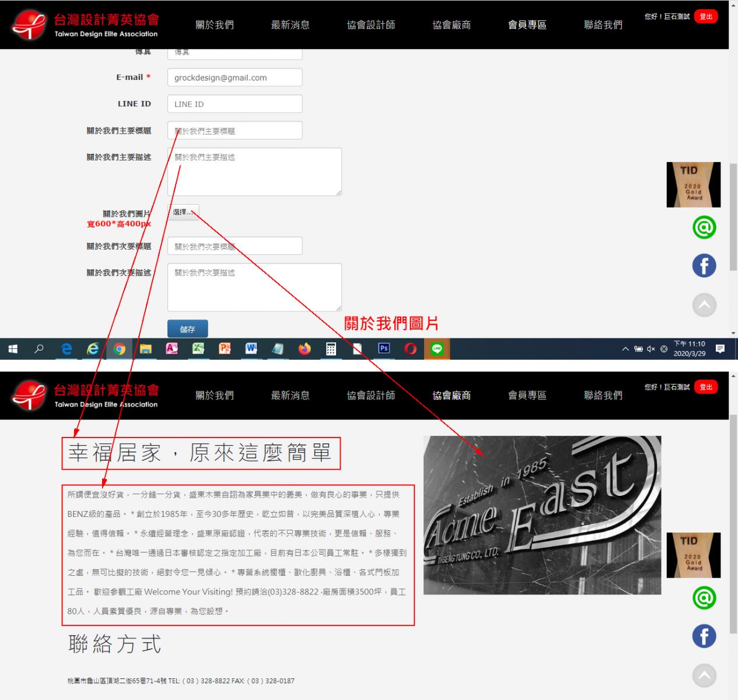Click the 聯絡方式 heading

(x=114, y=644)
